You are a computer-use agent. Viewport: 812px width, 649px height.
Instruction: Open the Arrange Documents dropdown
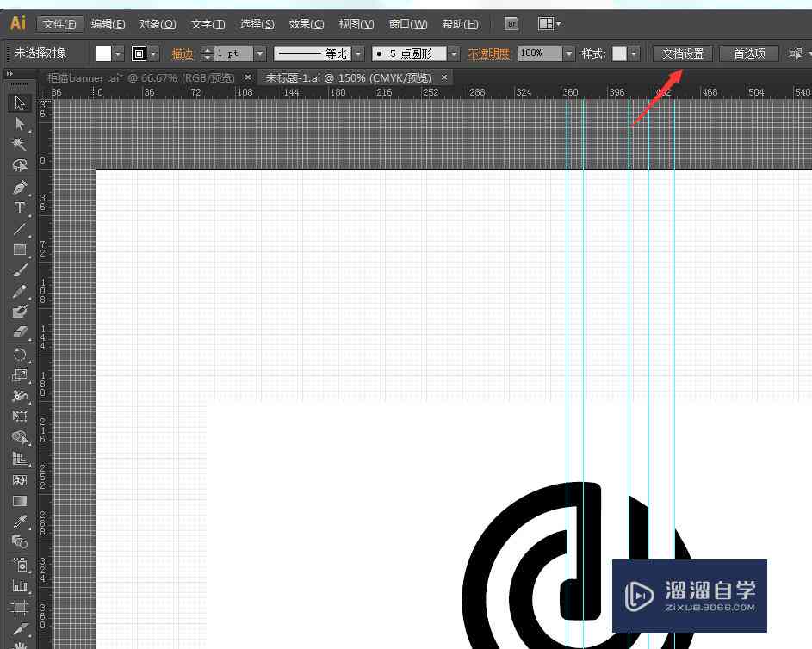coord(549,24)
